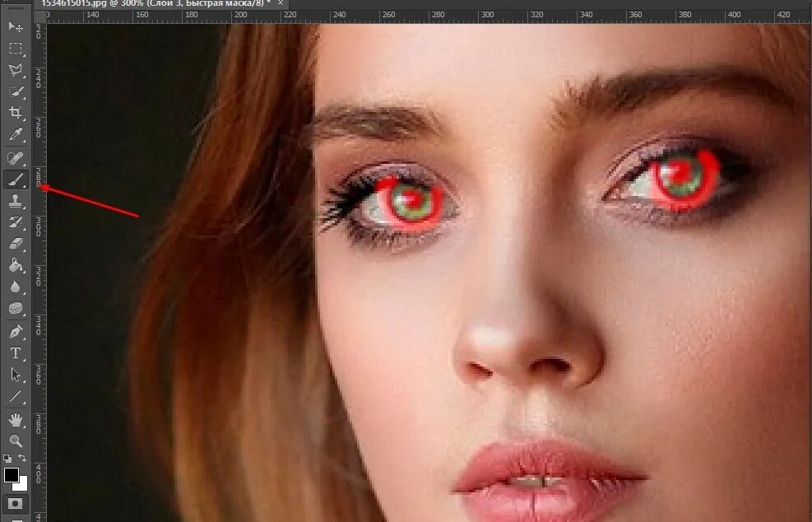Select the Blur tool

(x=16, y=287)
